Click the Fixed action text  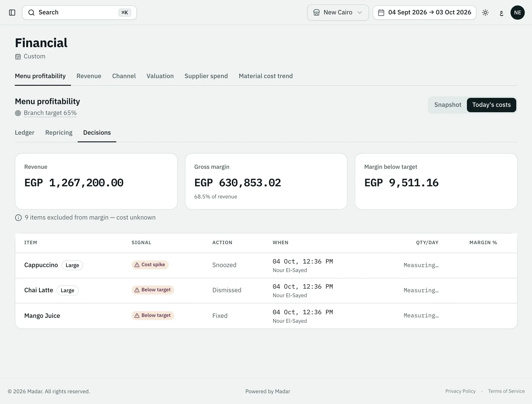tap(220, 316)
